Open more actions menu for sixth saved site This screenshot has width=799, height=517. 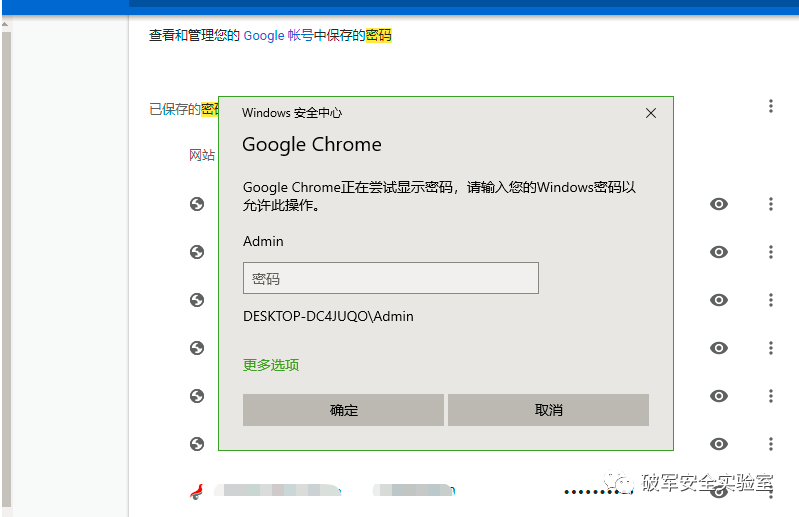[x=771, y=444]
